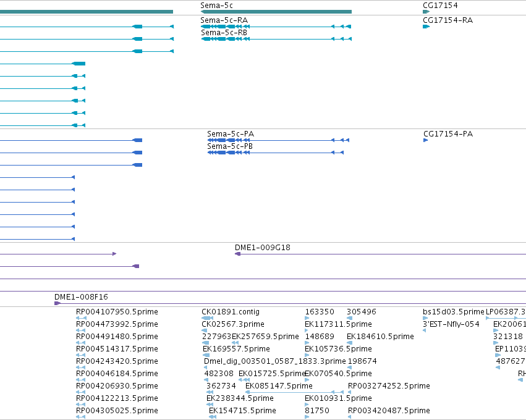
Task: Click the EK085147.5prime label
Action: pyautogui.click(x=279, y=386)
